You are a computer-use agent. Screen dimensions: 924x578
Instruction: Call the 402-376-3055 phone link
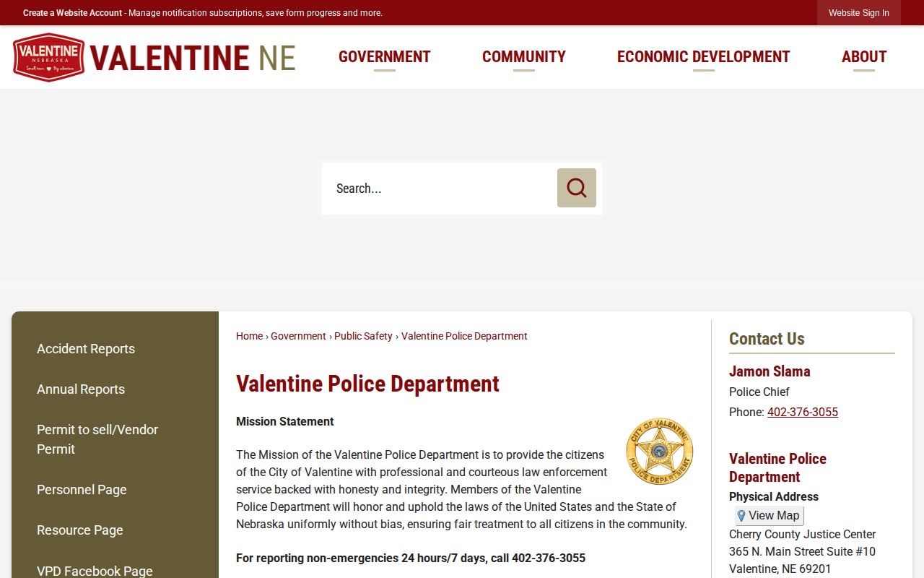tap(803, 412)
